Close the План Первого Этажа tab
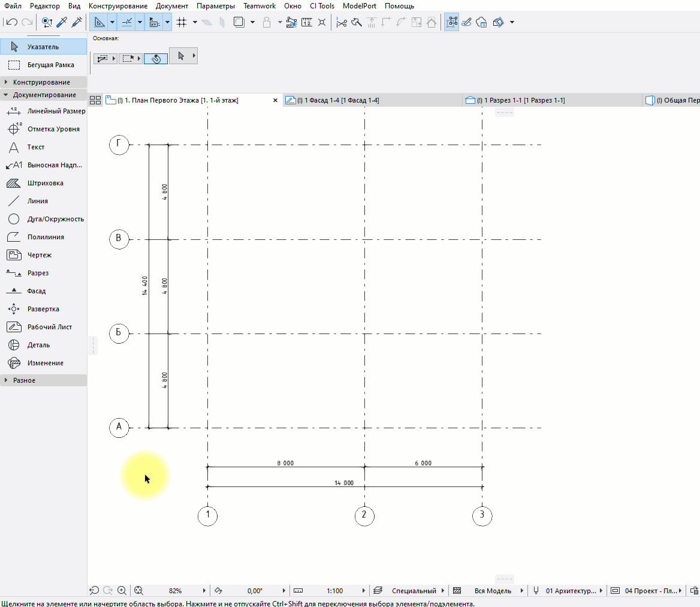Image resolution: width=700 pixels, height=607 pixels. [276, 100]
